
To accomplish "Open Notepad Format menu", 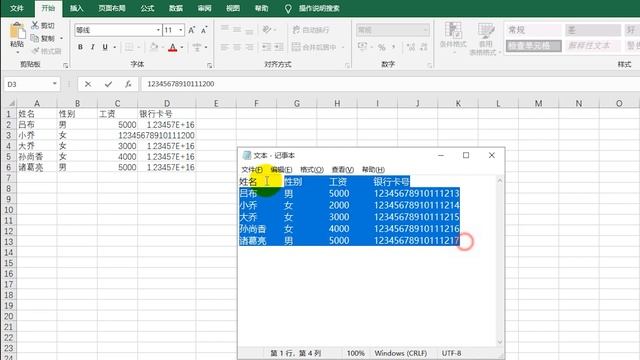I will click(312, 169).
